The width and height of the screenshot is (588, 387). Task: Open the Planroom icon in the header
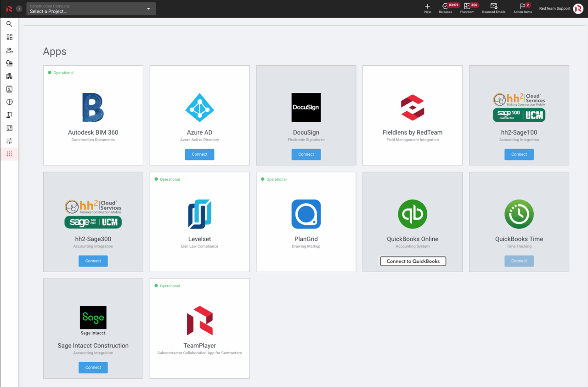467,6
